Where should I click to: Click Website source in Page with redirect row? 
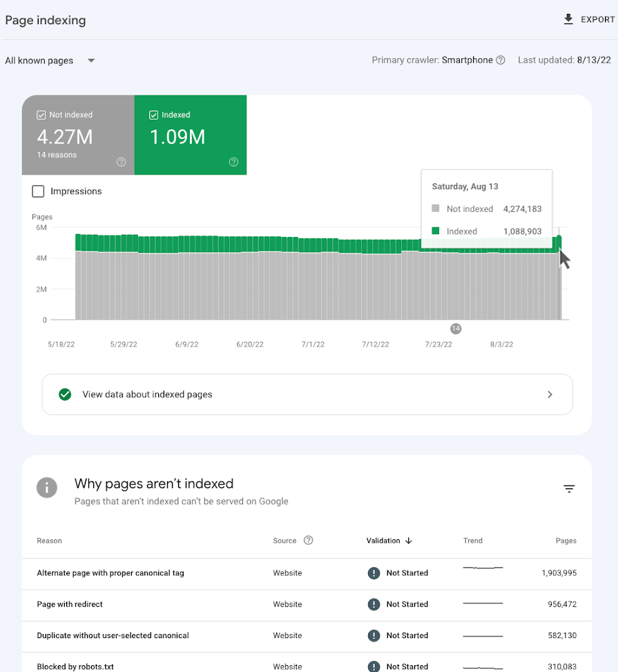pos(287,604)
